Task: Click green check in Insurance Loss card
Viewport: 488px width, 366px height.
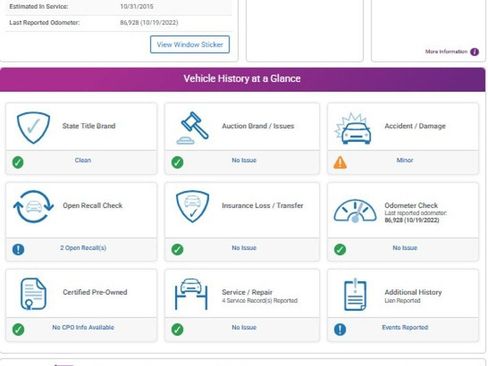Action: (177, 249)
